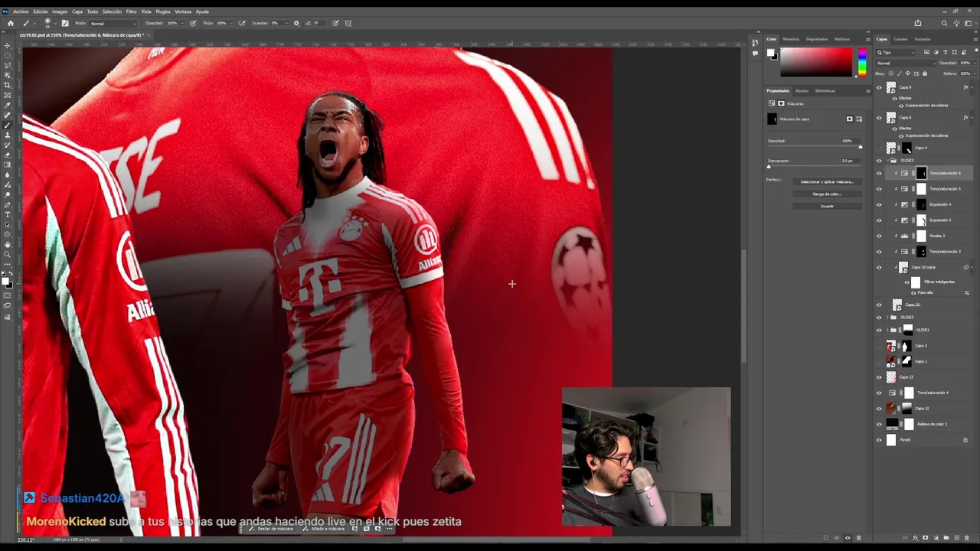Click Seleccionar y aplicar máscara button
Viewport: 980px width, 551px height.
[x=827, y=182]
